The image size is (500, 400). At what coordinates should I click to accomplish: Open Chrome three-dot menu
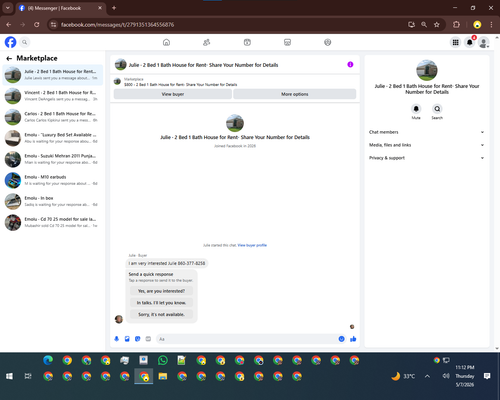click(x=491, y=25)
